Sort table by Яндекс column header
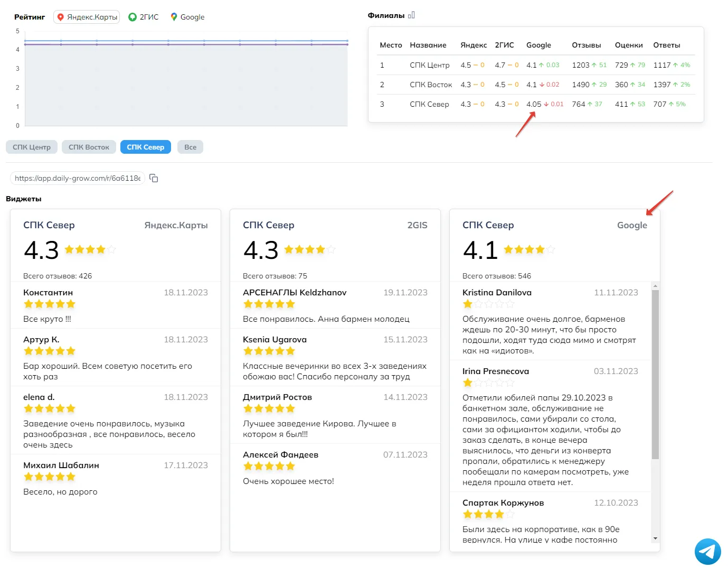 (x=474, y=45)
